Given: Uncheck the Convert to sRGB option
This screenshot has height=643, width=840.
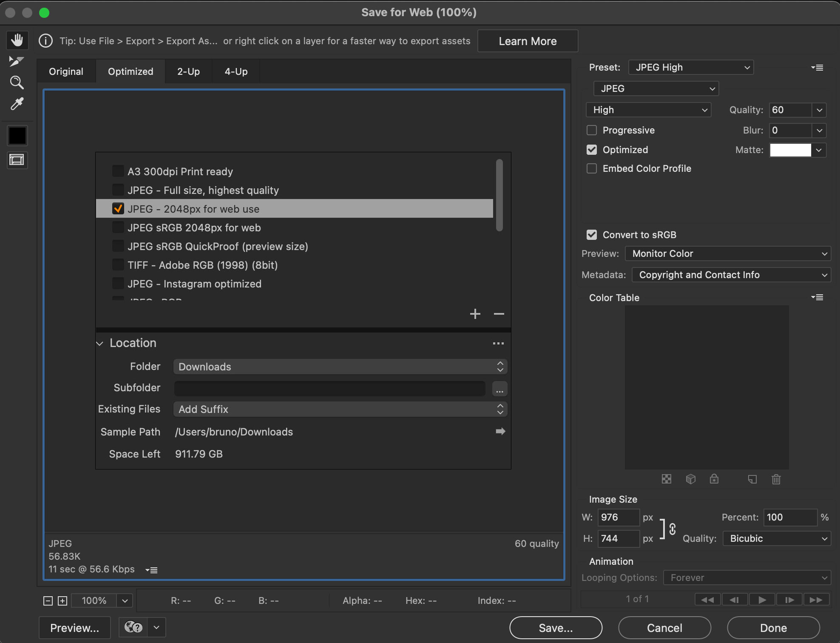Looking at the screenshot, I should pyautogui.click(x=592, y=235).
